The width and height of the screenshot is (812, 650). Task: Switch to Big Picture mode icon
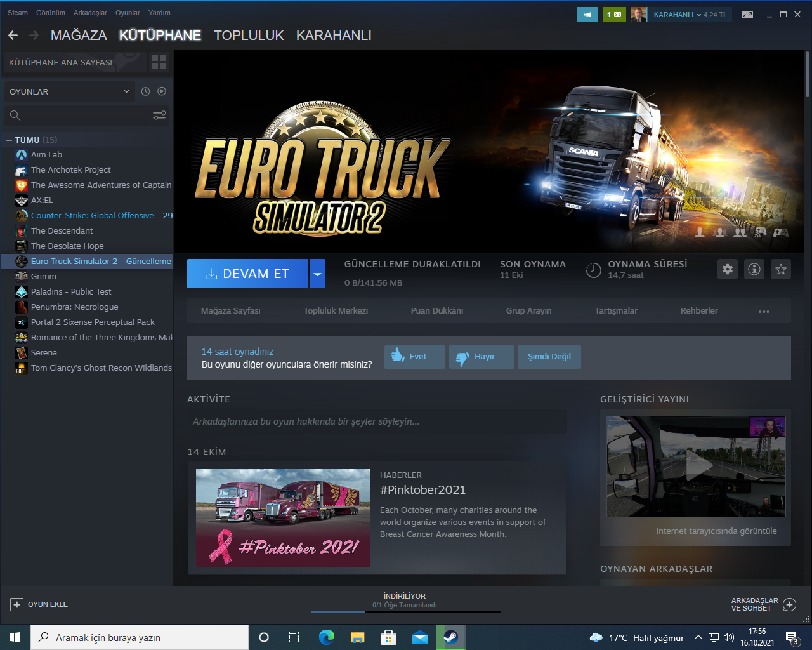click(x=747, y=15)
